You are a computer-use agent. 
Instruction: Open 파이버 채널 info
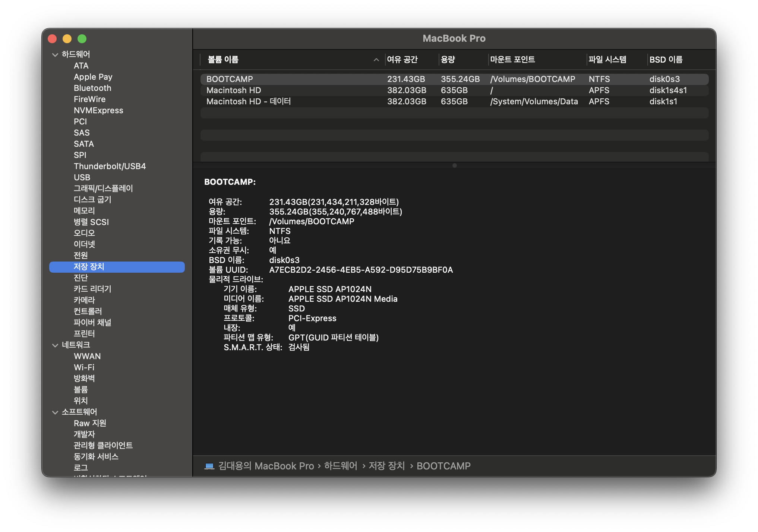[x=92, y=323]
